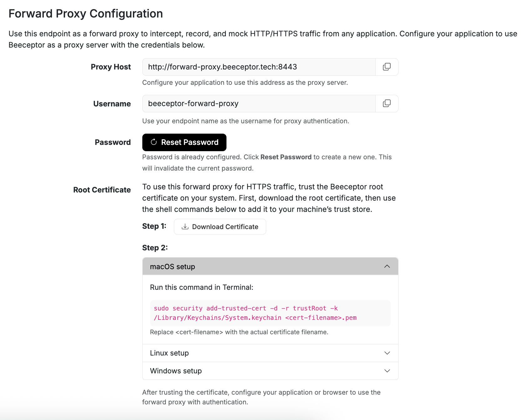Click the beeceptor-forward-proxy text value
Viewport: 528px width, 420px height.
click(x=193, y=103)
